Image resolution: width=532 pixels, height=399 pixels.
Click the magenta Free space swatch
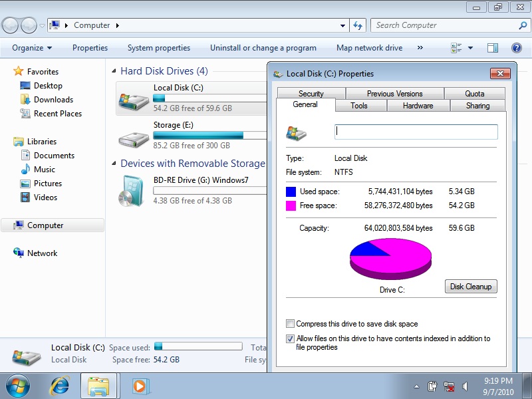(291, 205)
